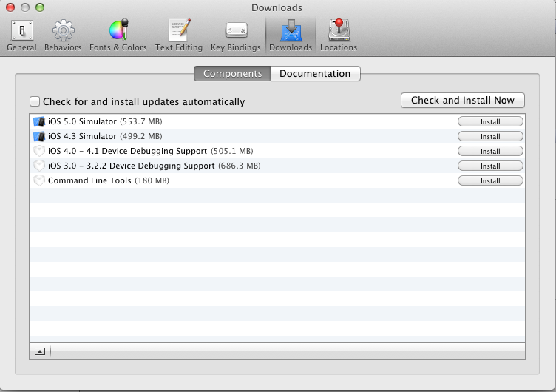
Task: Click the 499.2 MB size label
Action: pyautogui.click(x=141, y=136)
